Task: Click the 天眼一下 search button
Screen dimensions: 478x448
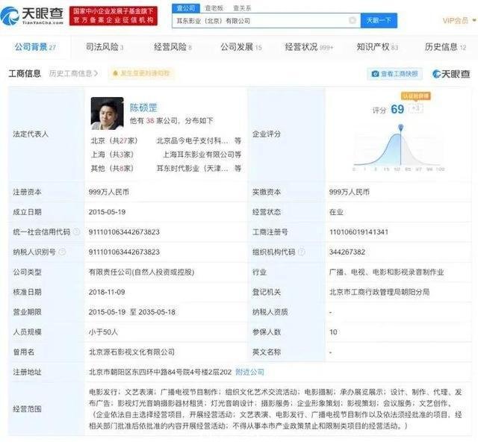Action: (379, 20)
